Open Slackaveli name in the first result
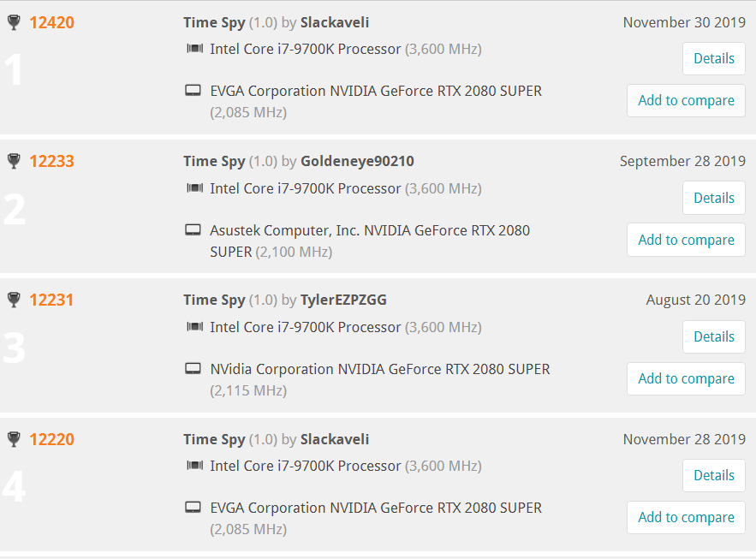The width and height of the screenshot is (756, 559). point(335,22)
